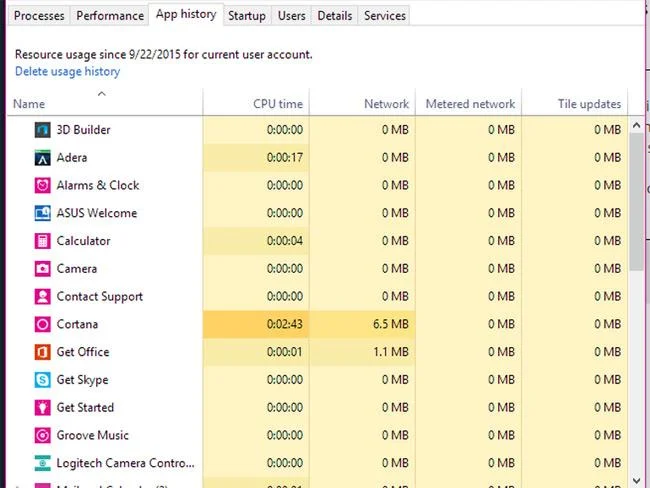
Task: Switch to the Processes tab
Action: [x=39, y=16]
